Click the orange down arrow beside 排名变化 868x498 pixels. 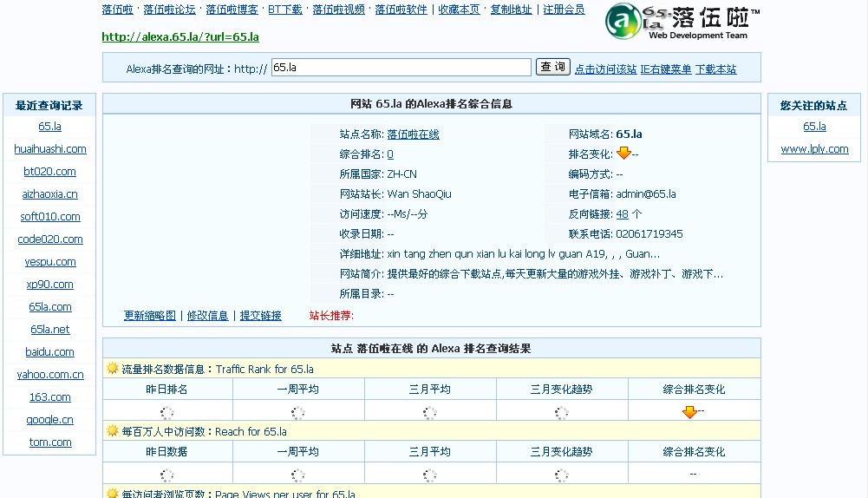(x=623, y=154)
